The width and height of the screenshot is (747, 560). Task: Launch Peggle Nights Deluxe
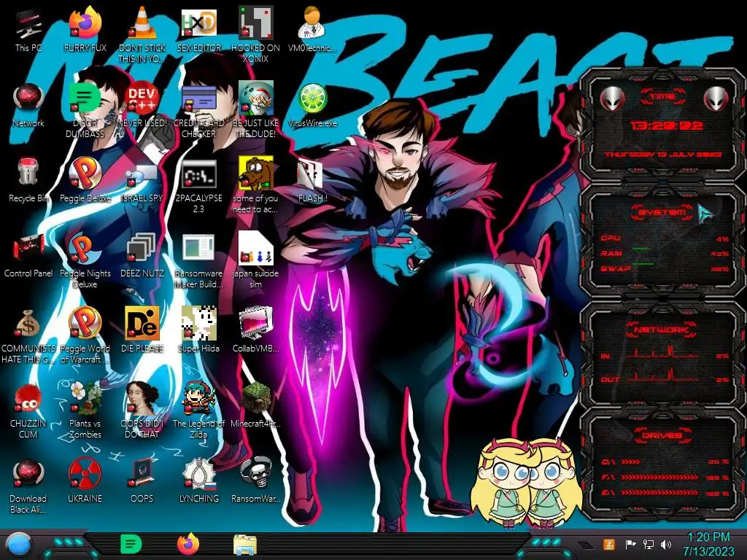coord(85,260)
